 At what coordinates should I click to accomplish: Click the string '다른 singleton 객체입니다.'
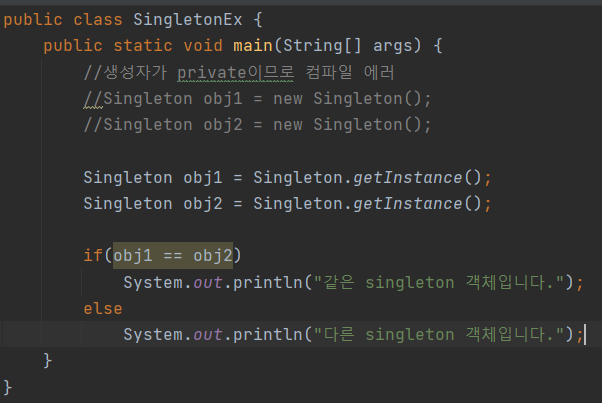[x=438, y=335]
